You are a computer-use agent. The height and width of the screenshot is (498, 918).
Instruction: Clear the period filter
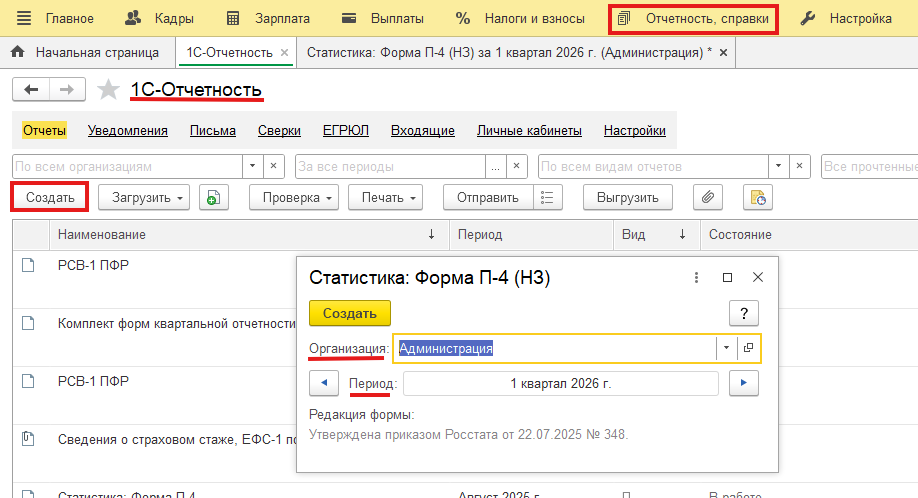516,167
